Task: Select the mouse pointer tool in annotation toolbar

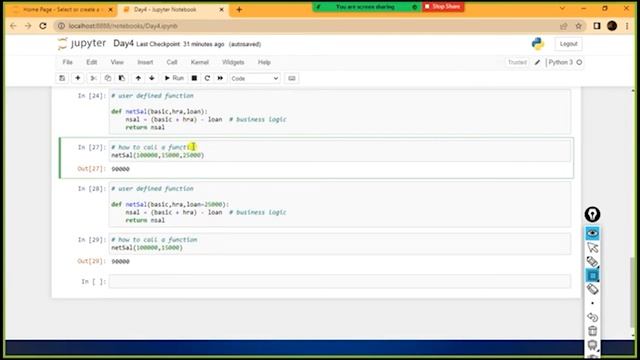Action: tap(592, 247)
